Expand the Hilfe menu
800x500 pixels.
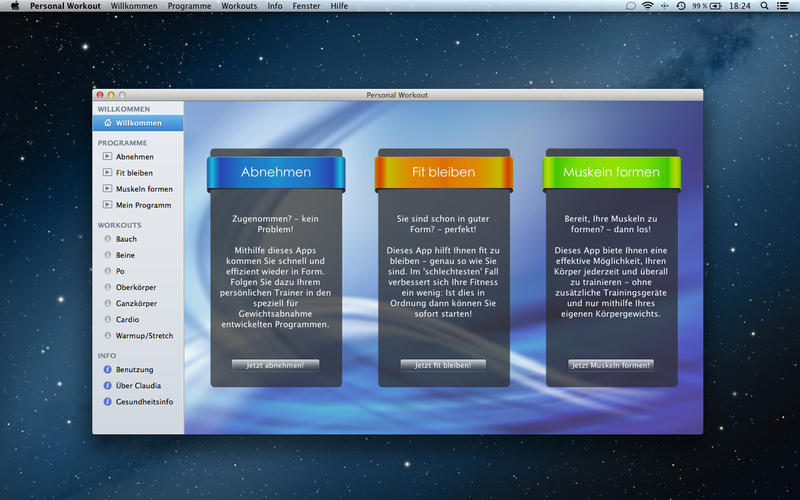(x=339, y=6)
